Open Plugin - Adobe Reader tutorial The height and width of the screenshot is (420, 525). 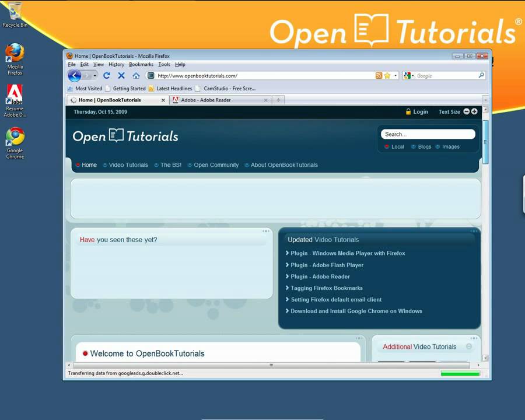coord(320,276)
